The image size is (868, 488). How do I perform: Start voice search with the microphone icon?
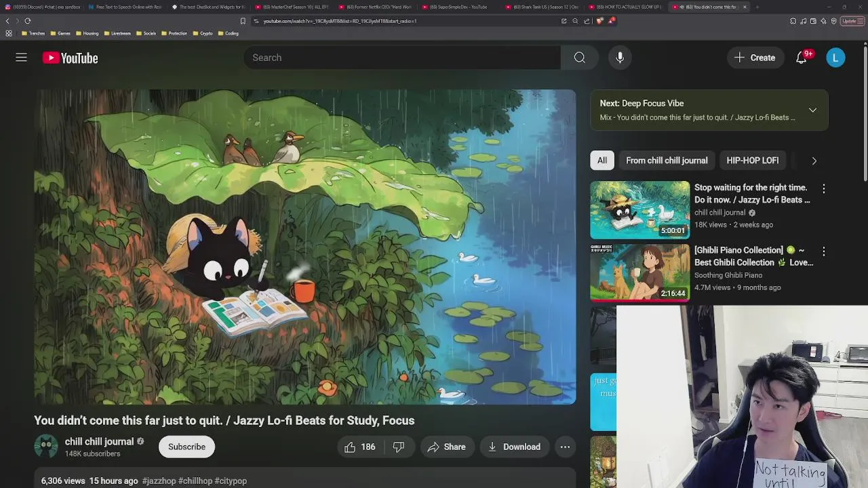pos(620,58)
